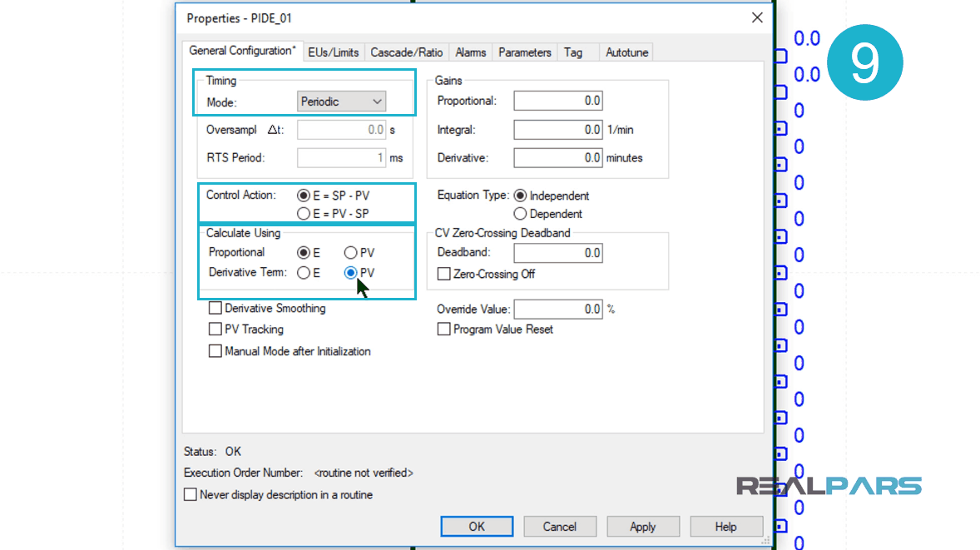Click the Integral gain input field
Viewport: 980px width, 550px height.
pyautogui.click(x=558, y=129)
